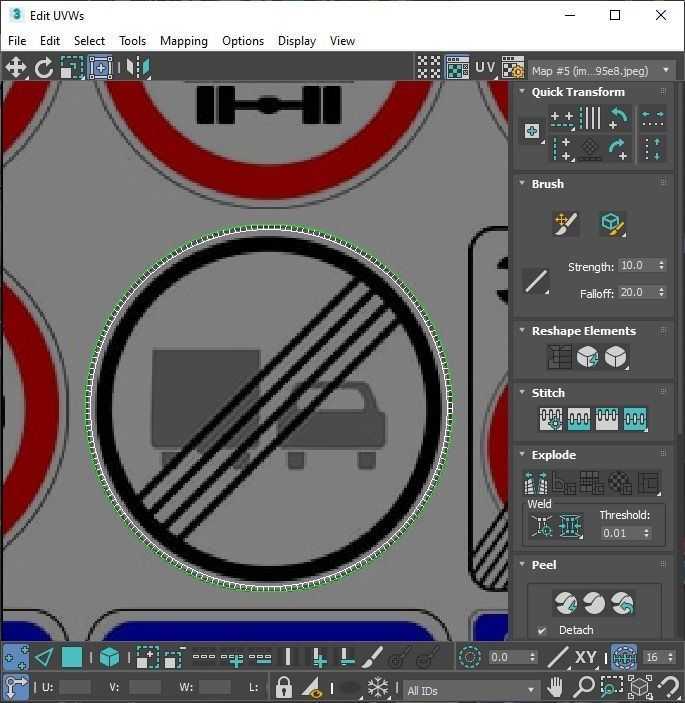The image size is (685, 703).
Task: Click the Peel Mode icon
Action: (x=594, y=603)
